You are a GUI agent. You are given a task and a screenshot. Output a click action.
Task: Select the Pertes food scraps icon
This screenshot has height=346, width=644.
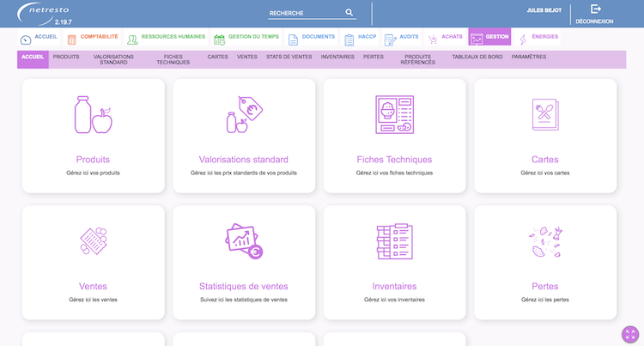click(544, 241)
